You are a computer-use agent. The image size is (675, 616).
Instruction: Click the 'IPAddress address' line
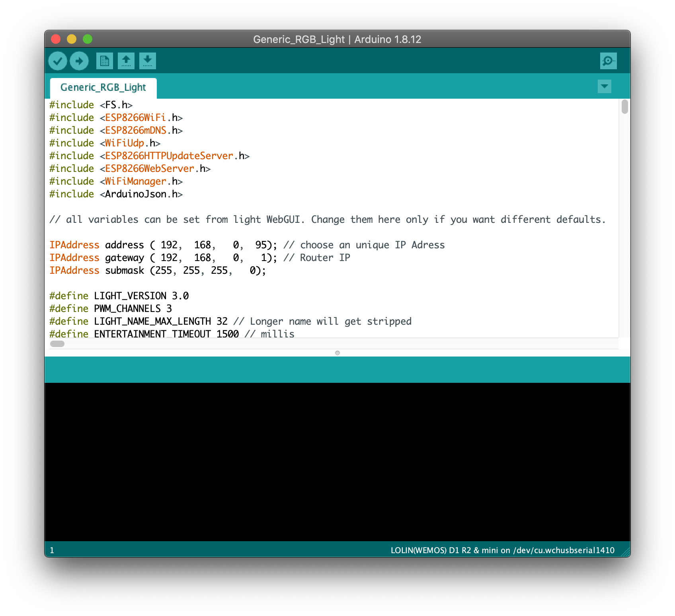pyautogui.click(x=247, y=245)
